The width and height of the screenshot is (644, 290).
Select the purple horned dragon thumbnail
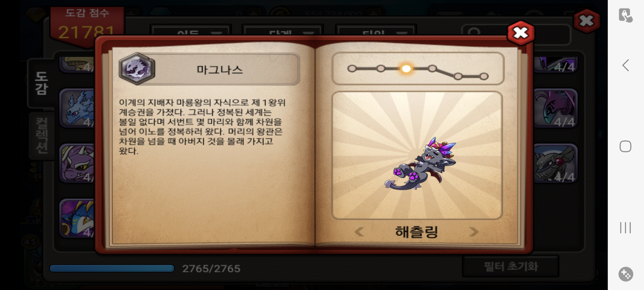(x=77, y=163)
